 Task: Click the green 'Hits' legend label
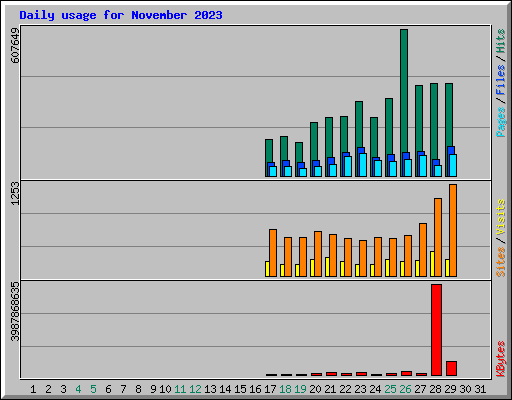(500, 41)
